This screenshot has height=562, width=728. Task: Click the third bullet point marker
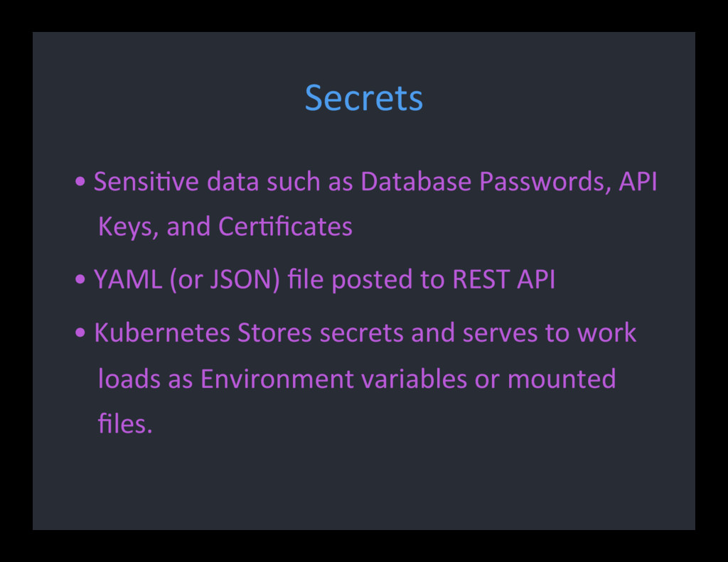(80, 333)
